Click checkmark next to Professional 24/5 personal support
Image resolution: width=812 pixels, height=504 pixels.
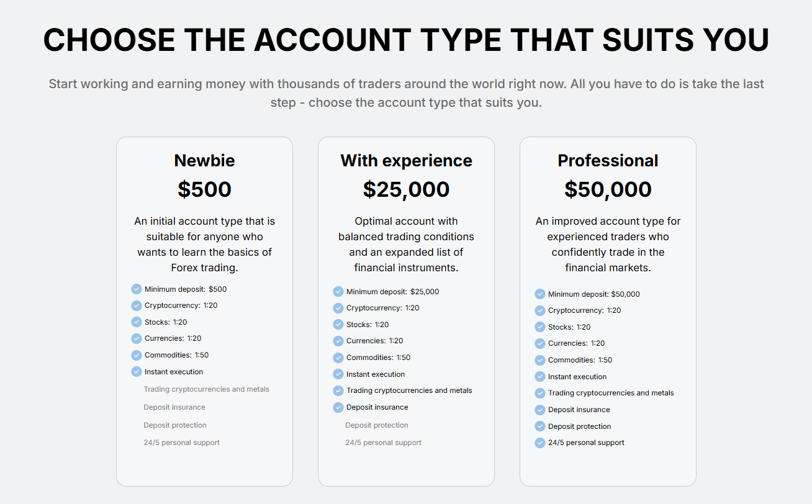540,443
